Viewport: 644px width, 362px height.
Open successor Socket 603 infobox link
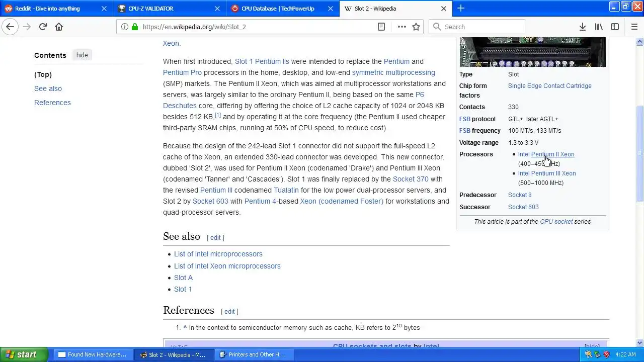(x=523, y=207)
